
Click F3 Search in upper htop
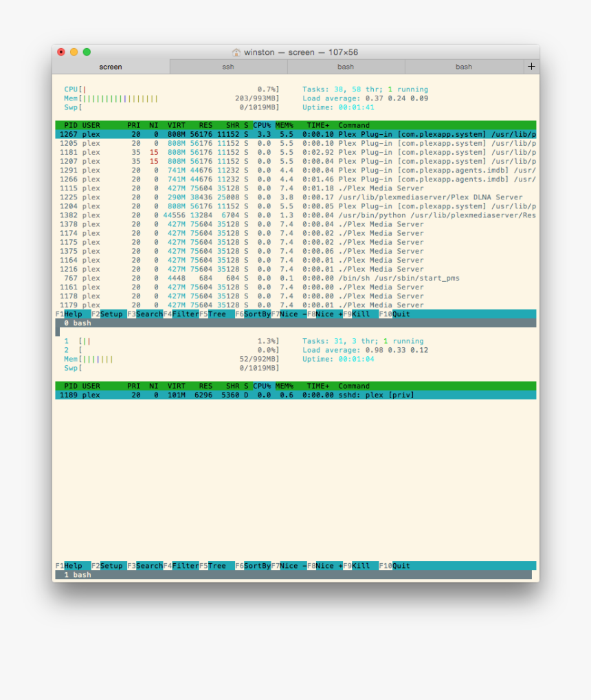pos(145,314)
